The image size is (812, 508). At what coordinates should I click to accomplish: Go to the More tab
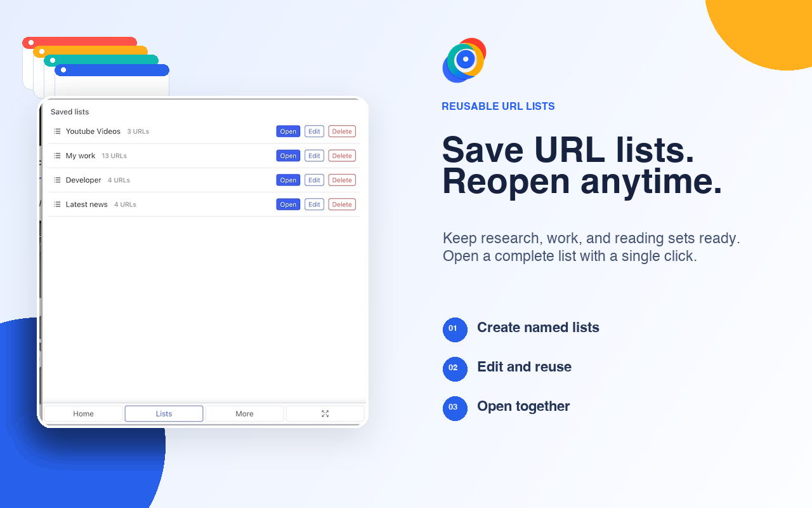pos(244,413)
